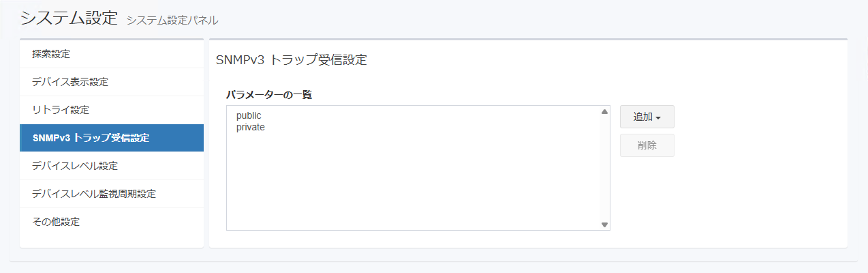Go to デバイス表示設定 in the sidebar
868x273 pixels.
point(112,82)
